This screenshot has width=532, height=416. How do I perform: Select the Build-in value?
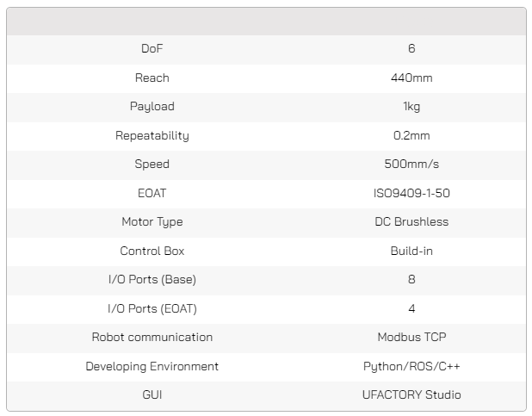pos(411,251)
